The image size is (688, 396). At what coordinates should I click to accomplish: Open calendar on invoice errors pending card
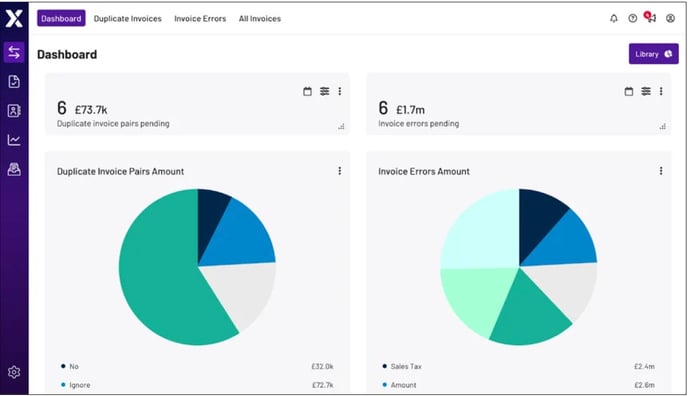pyautogui.click(x=629, y=91)
